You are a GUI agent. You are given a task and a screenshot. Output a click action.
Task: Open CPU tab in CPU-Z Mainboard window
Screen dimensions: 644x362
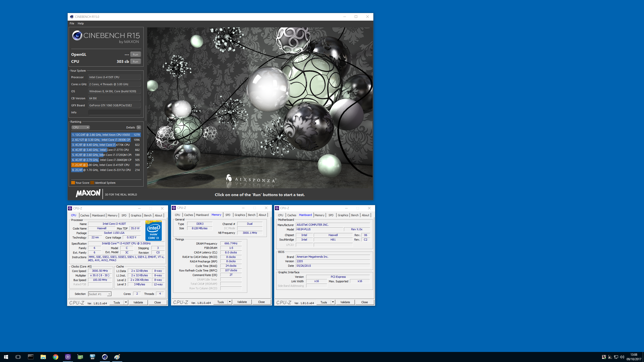280,215
